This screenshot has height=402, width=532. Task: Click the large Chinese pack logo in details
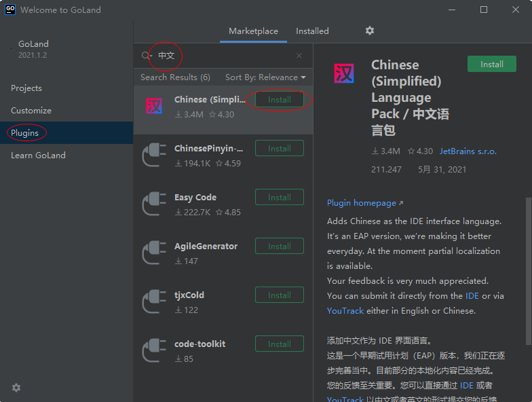344,73
